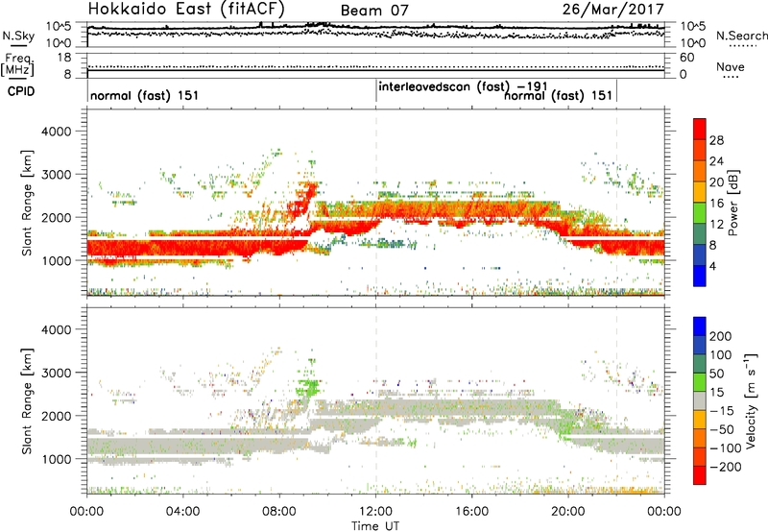Click the '200' velocity colorbar value
The width and height of the screenshot is (768, 532).
coord(721,336)
